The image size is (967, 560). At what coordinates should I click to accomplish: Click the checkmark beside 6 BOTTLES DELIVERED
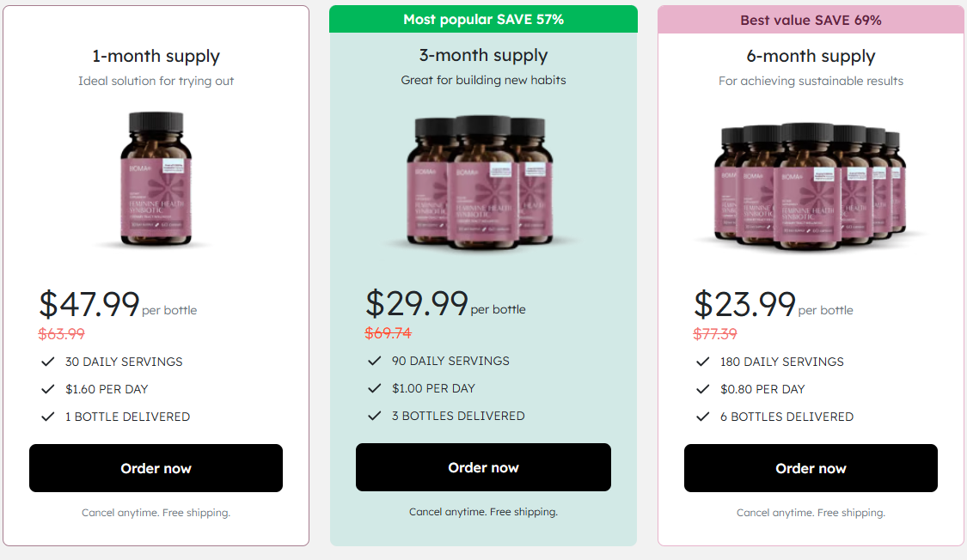703,417
